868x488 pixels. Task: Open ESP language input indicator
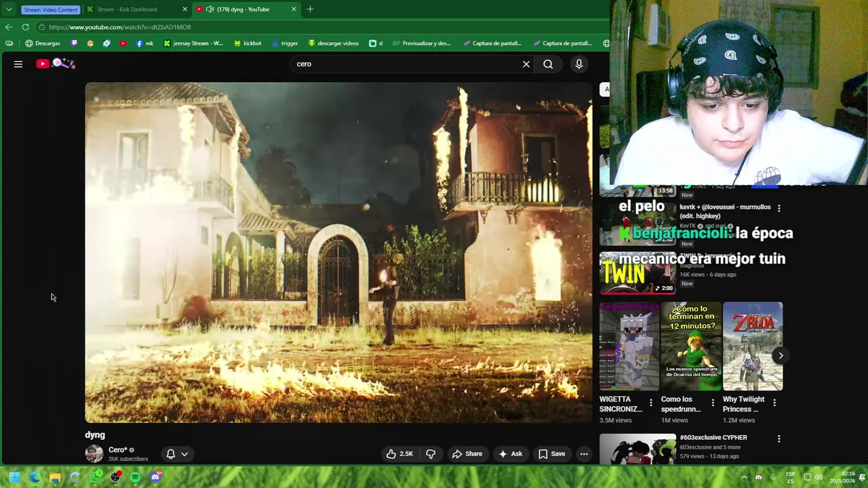click(x=791, y=477)
